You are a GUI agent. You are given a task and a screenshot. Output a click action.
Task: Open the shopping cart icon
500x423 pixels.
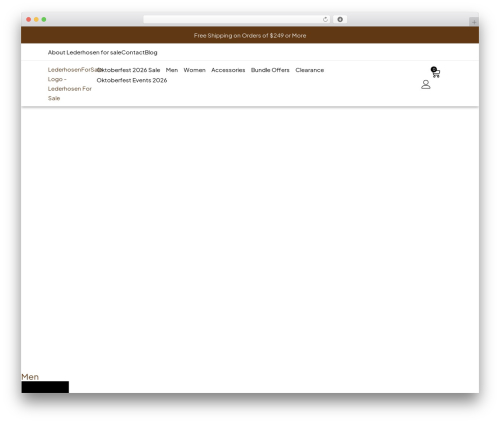click(x=435, y=72)
